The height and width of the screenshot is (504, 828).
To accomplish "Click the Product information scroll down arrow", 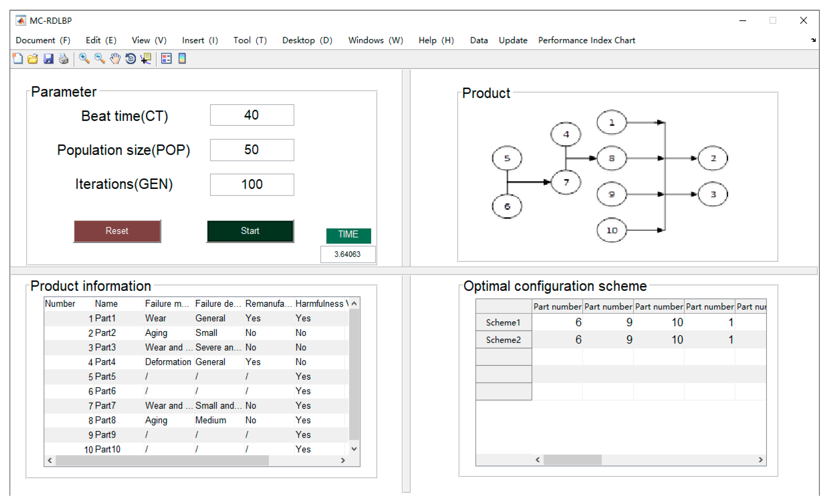I will pos(354,449).
